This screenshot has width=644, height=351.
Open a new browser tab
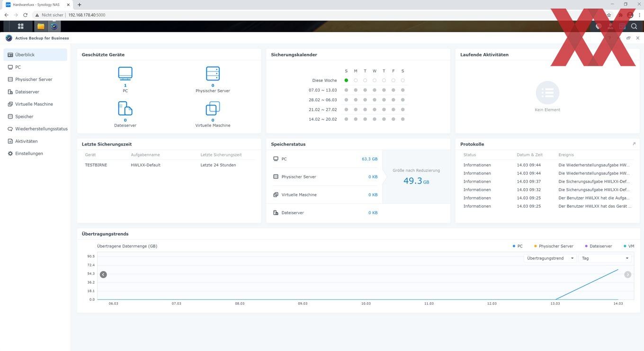[x=79, y=5]
